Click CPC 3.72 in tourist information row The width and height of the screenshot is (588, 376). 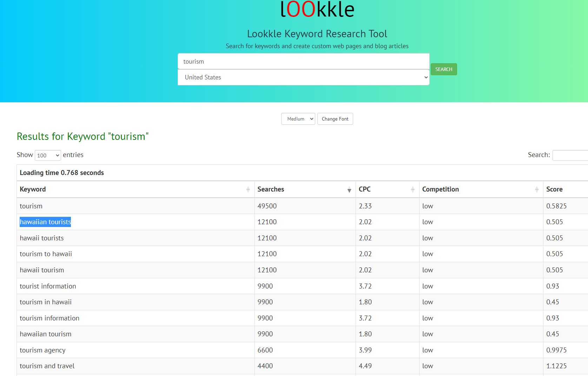[365, 286]
